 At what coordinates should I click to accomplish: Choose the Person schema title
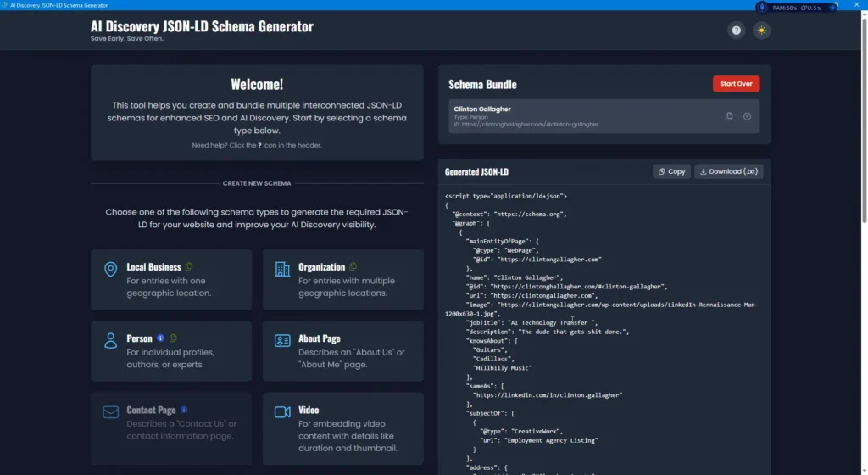pos(139,338)
